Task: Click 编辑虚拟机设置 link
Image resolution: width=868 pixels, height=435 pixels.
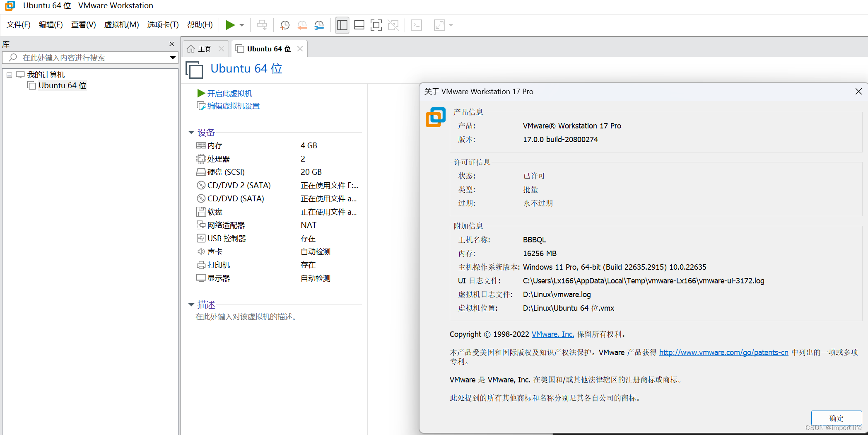Action: [x=234, y=106]
